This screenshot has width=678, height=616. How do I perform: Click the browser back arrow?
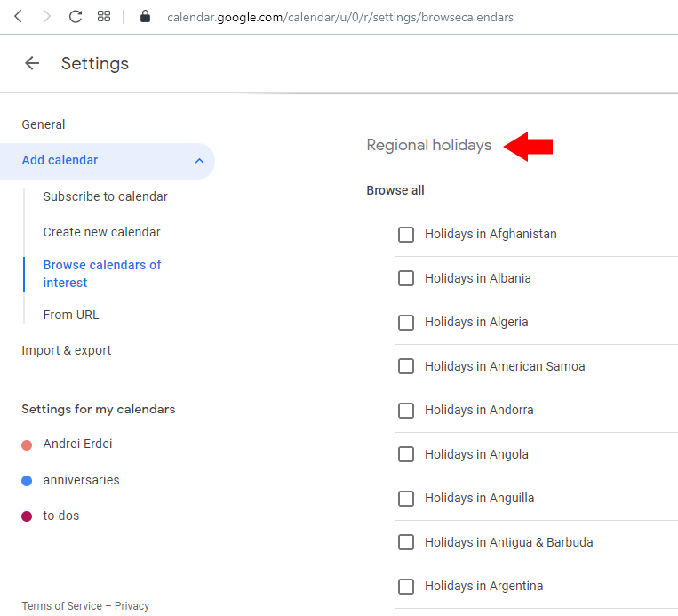click(x=18, y=16)
